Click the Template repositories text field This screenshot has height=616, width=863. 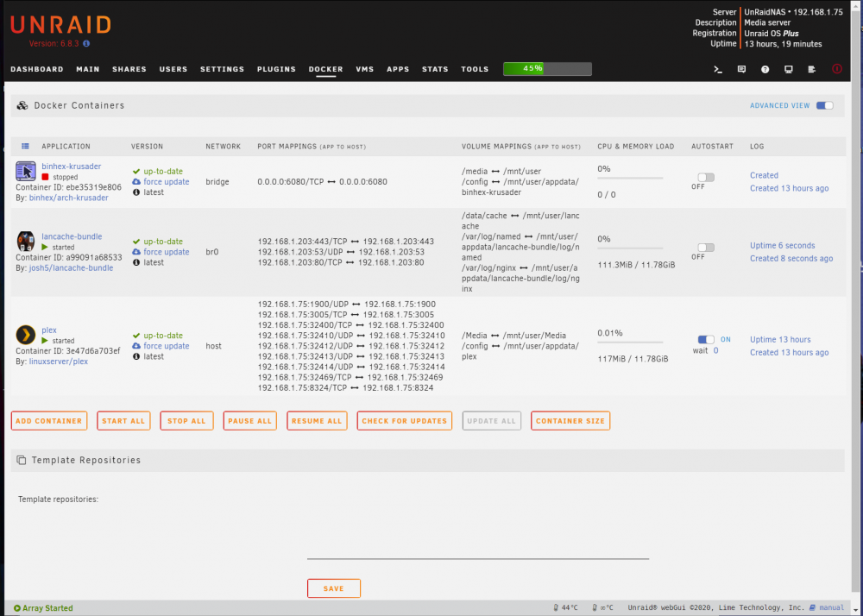click(478, 526)
